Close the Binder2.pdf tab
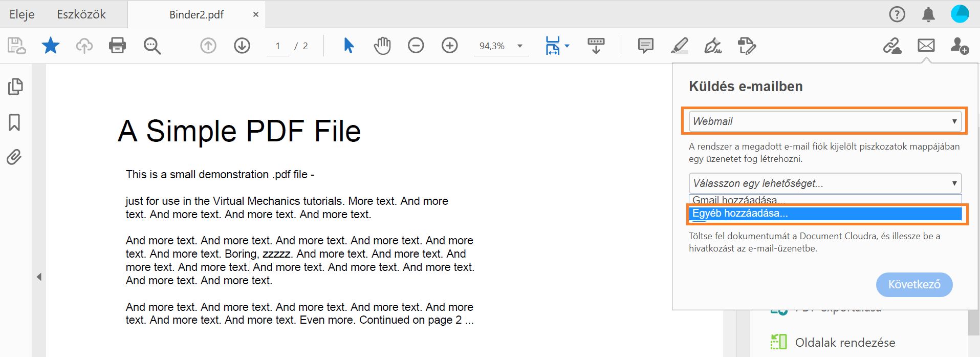The width and height of the screenshot is (980, 357). tap(256, 14)
